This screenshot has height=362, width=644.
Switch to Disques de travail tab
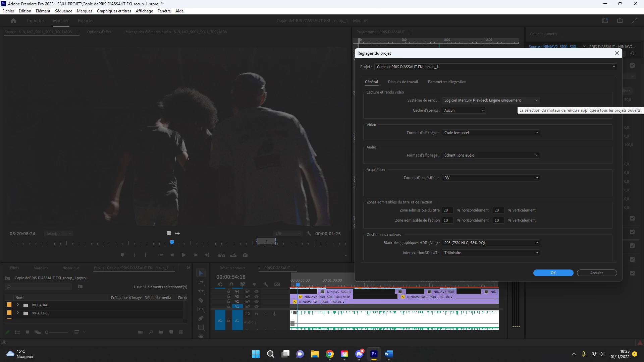pos(403,82)
